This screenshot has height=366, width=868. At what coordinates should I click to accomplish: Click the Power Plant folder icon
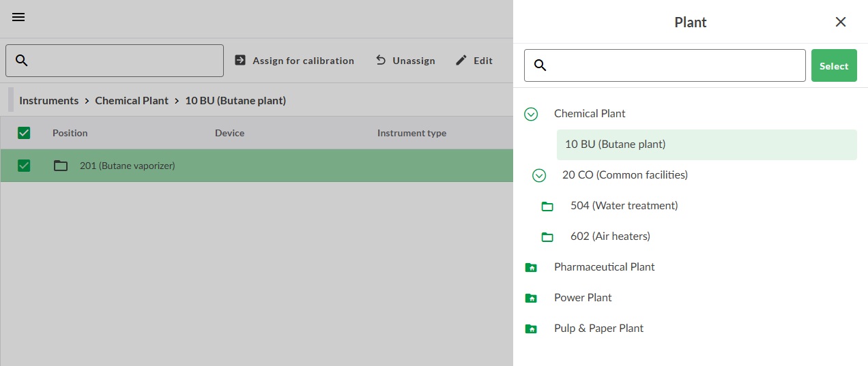pyautogui.click(x=531, y=298)
